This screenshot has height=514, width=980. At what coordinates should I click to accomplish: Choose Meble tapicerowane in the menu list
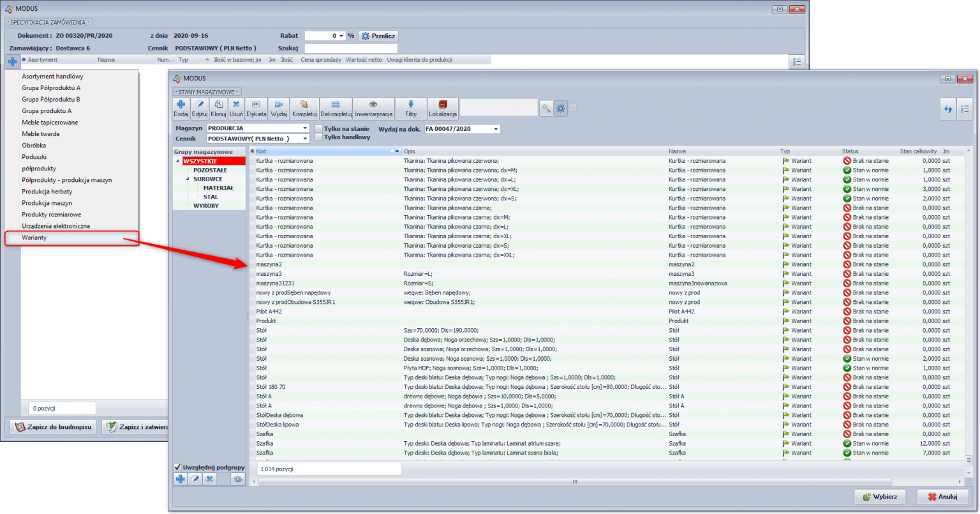[50, 122]
